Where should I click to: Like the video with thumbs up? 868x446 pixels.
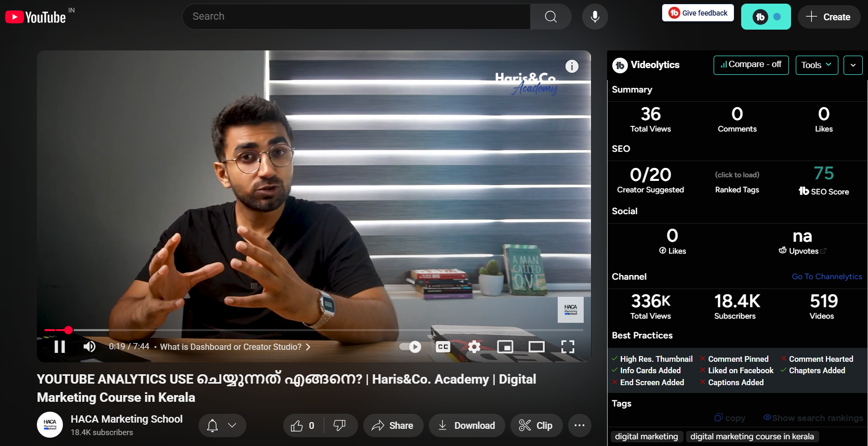[x=303, y=426]
